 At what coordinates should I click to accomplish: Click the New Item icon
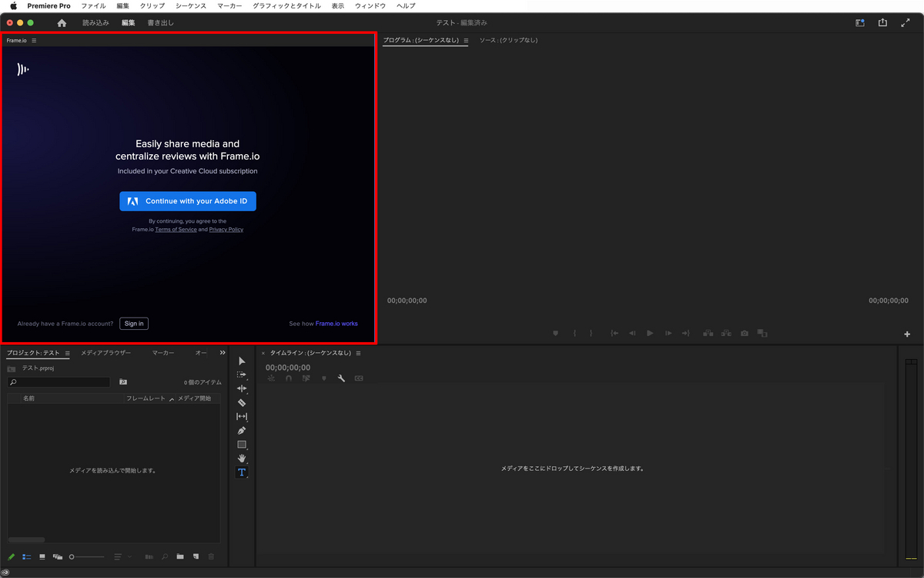(196, 556)
